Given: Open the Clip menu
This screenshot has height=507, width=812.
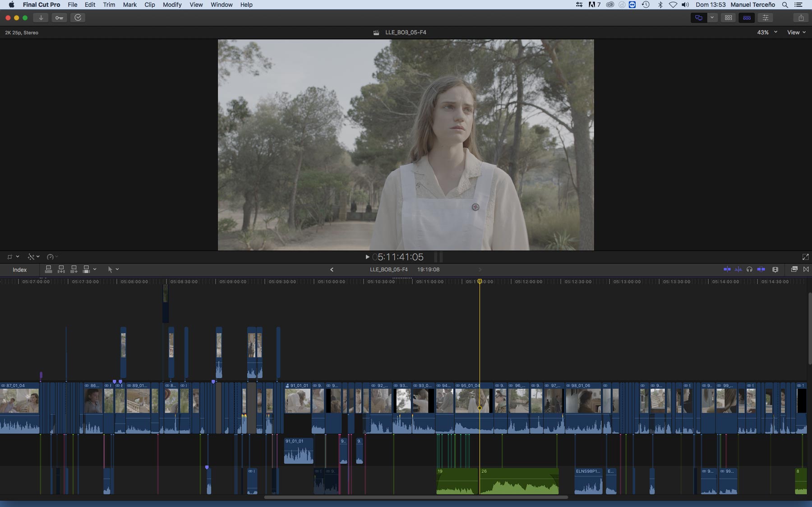Looking at the screenshot, I should [150, 5].
